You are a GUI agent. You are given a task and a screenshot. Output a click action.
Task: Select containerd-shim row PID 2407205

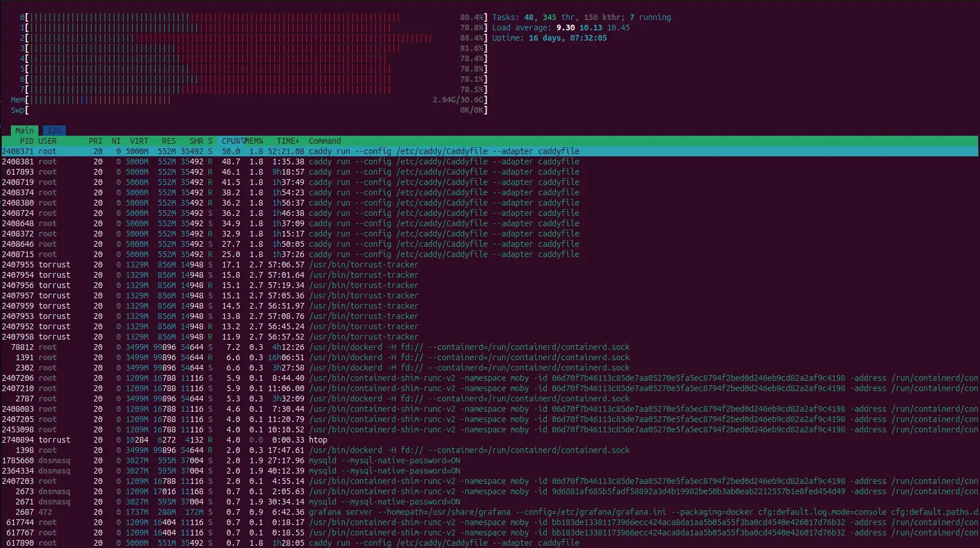pyautogui.click(x=490, y=419)
